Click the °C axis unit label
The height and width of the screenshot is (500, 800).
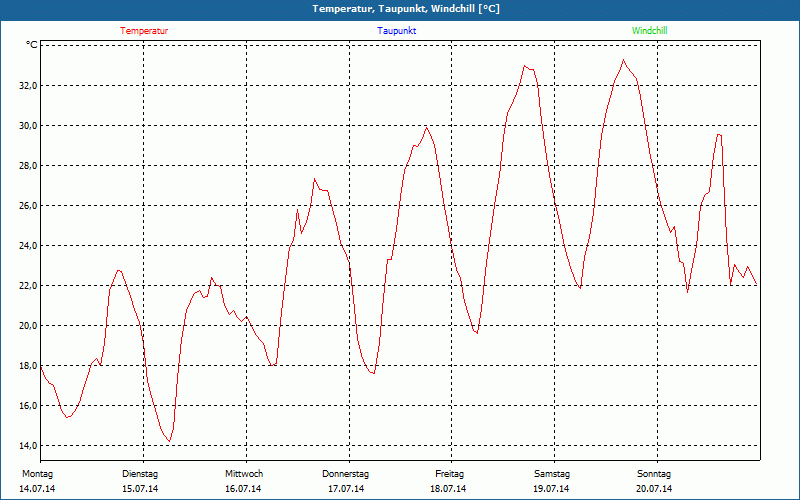(32, 45)
